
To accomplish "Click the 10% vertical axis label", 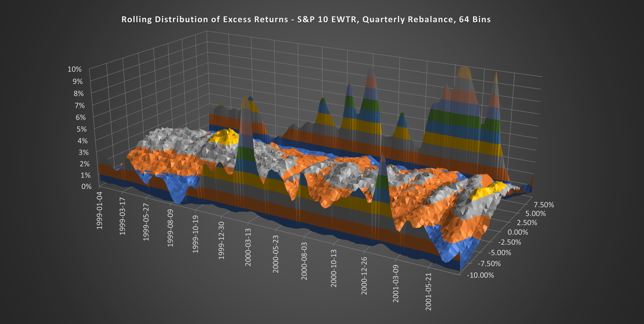I will click(x=75, y=69).
